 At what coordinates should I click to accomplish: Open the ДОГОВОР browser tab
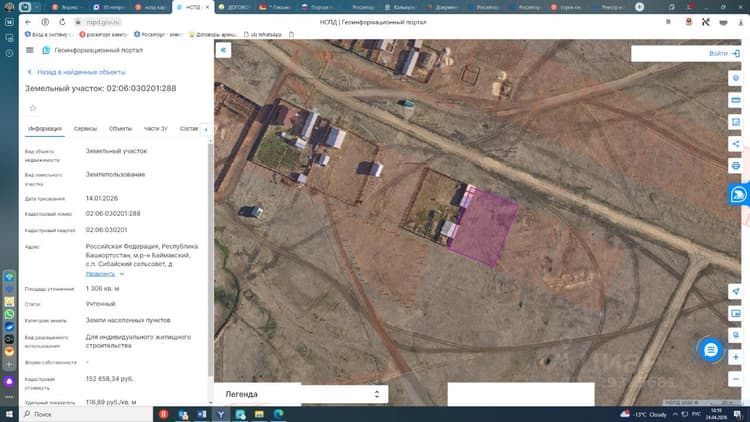[x=234, y=7]
